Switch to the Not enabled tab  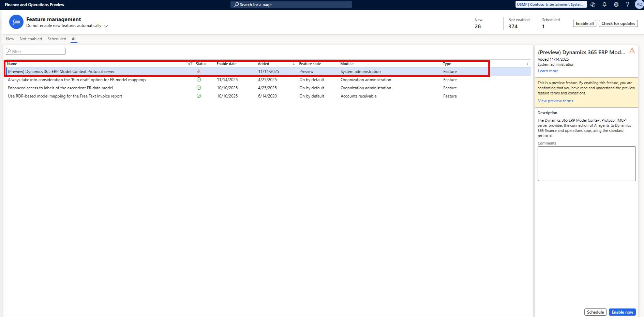(31, 39)
